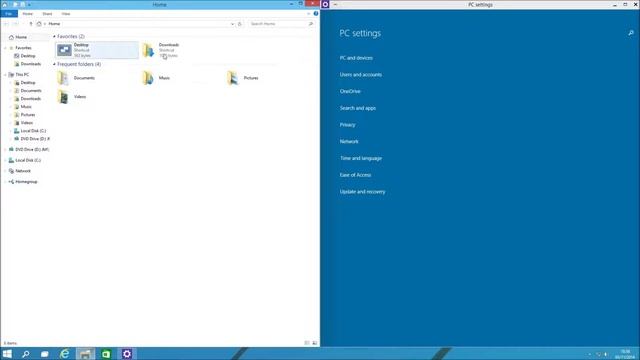
Task: Open OneDrive settings
Action: point(350,91)
